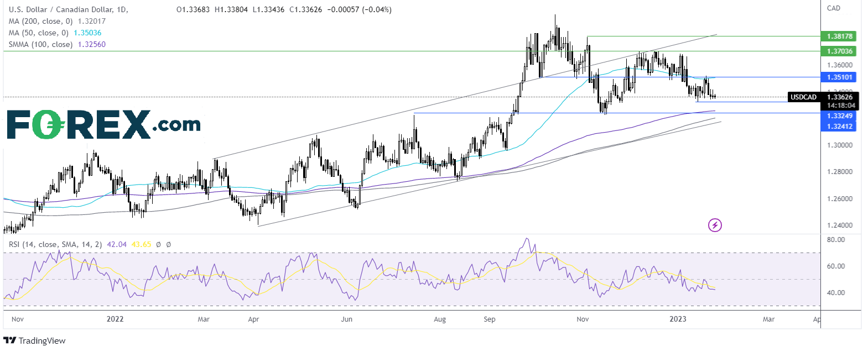Viewport: 868px width, 352px height.
Task: Select the MA (200, close, 0) indicator label
Action: (x=41, y=21)
